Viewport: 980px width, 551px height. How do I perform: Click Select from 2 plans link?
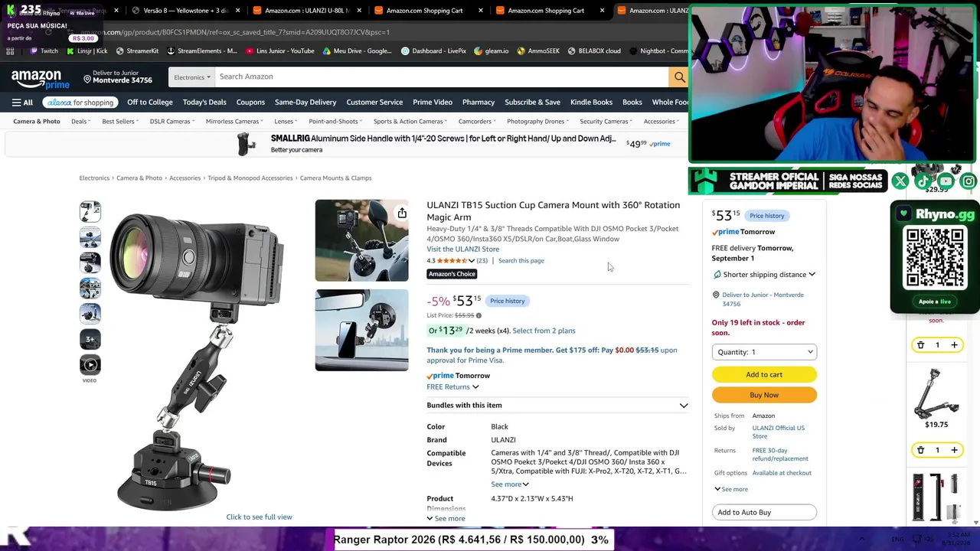(544, 331)
